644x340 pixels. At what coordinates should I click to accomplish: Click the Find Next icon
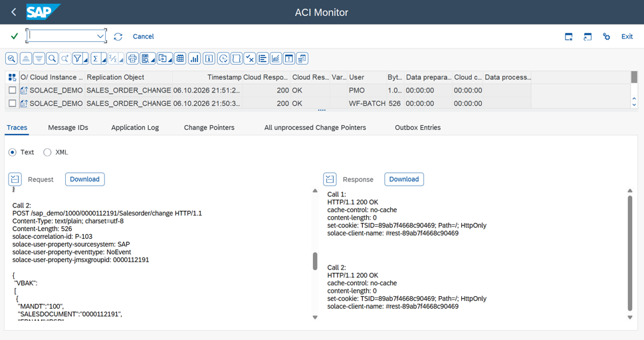(65, 59)
